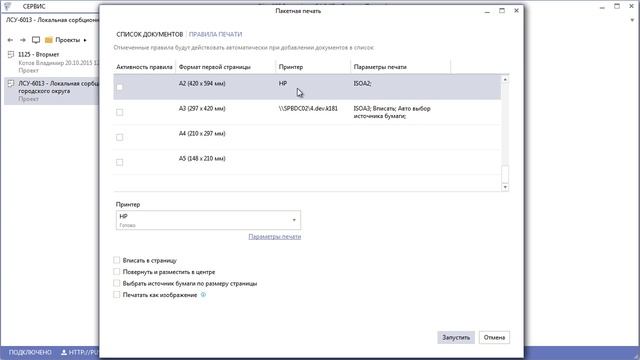The image size is (640, 360).
Task: Select the A4 (210 x 297 мм) row
Action: point(307,137)
